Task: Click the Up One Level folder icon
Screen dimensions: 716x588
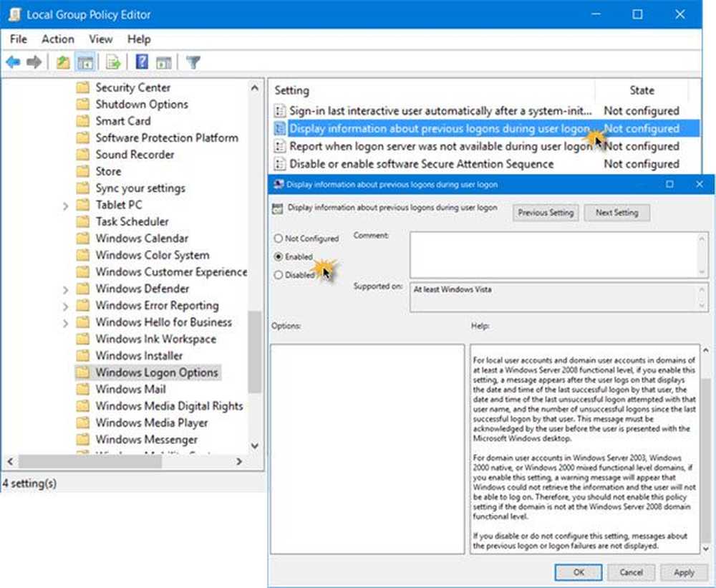Action: point(63,63)
